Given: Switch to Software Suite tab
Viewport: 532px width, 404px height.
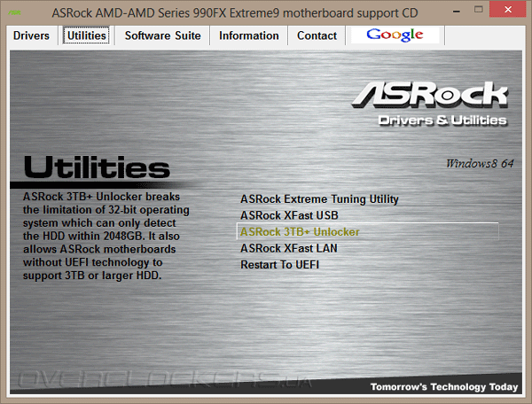Looking at the screenshot, I should click(x=162, y=35).
